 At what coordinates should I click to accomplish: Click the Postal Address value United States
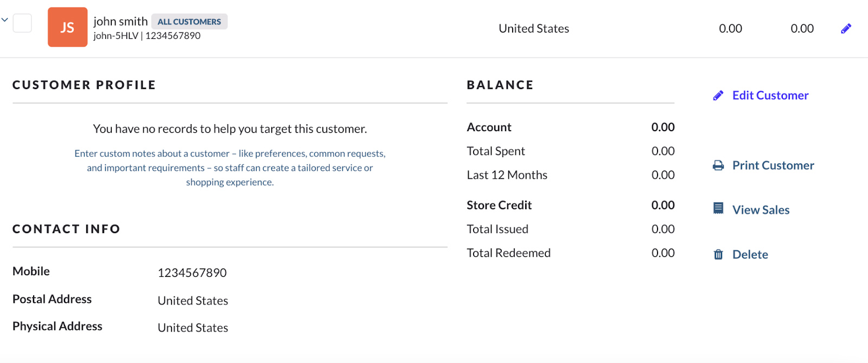pyautogui.click(x=193, y=301)
